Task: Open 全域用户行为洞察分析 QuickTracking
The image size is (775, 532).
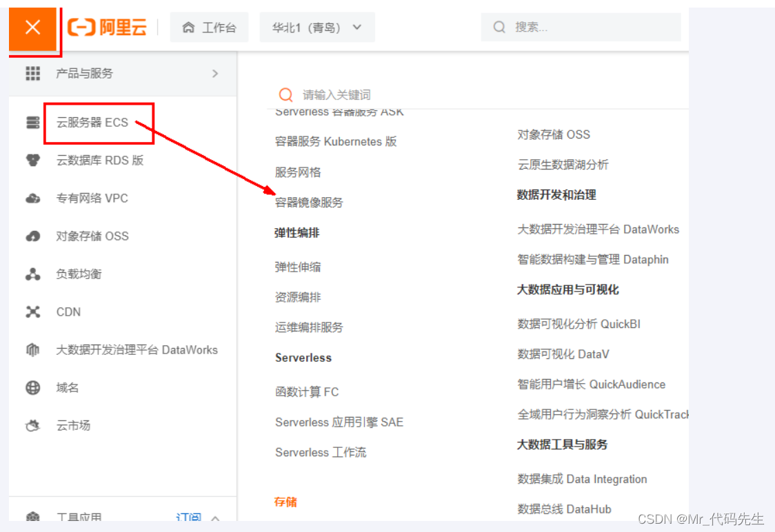Action: [x=603, y=414]
